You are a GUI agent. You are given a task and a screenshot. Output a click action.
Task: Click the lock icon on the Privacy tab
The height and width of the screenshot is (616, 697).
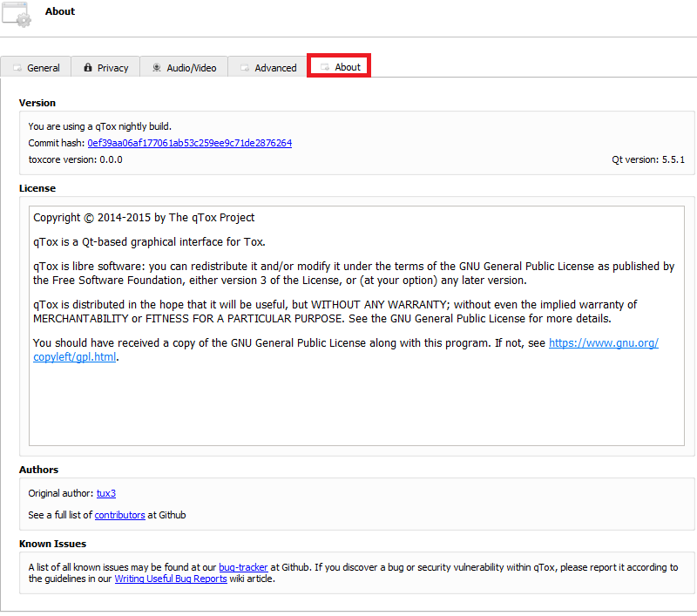click(x=88, y=68)
